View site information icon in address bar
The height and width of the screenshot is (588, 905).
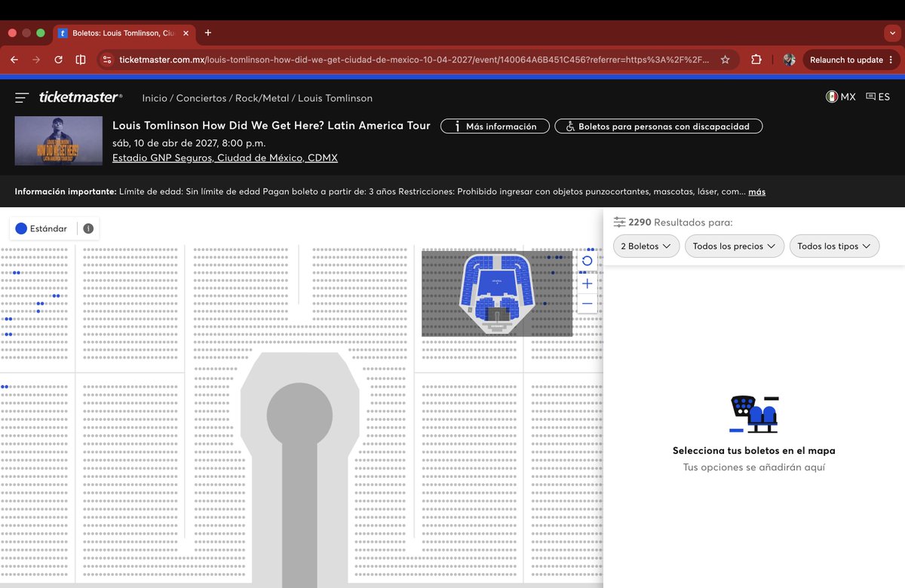pyautogui.click(x=107, y=60)
